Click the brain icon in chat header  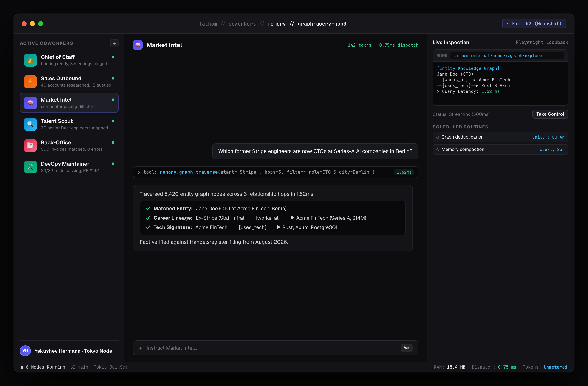tap(138, 45)
